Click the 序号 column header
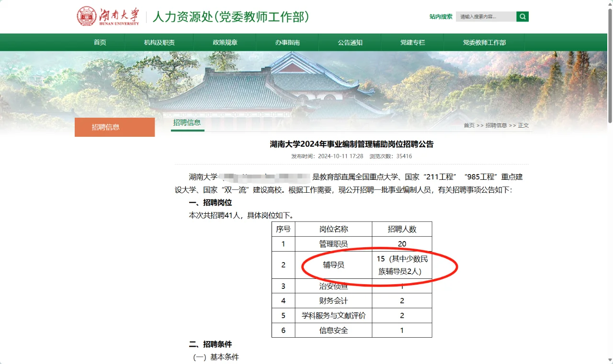Screen dimensions: 613x364 coord(283,229)
